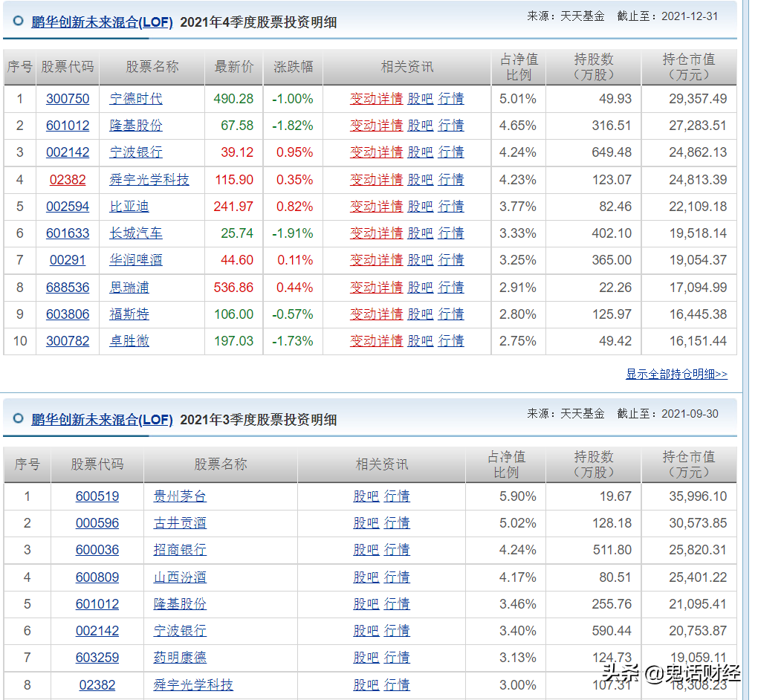Open the 贵州茅台 stock link
The image size is (758, 700).
click(x=180, y=496)
